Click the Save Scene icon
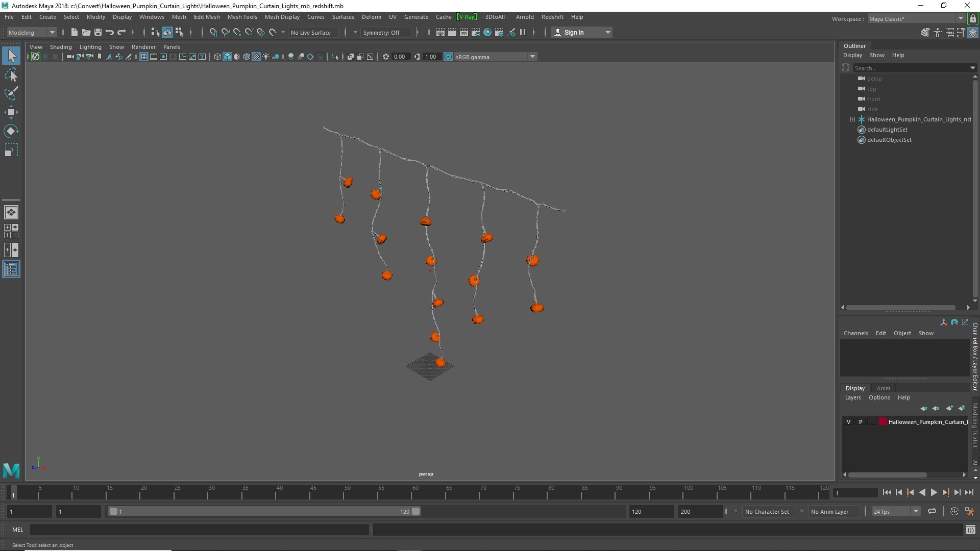Viewport: 980px width, 551px height. pyautogui.click(x=98, y=32)
